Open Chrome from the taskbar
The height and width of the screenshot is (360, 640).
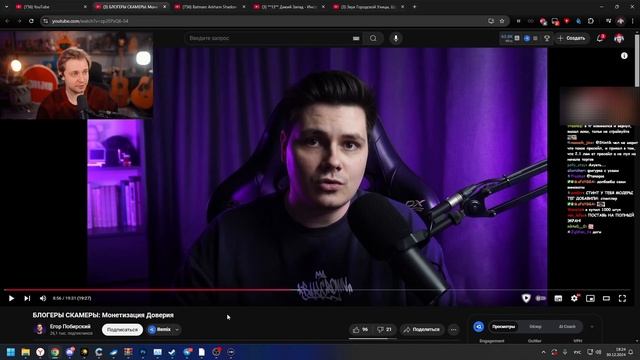[55, 352]
